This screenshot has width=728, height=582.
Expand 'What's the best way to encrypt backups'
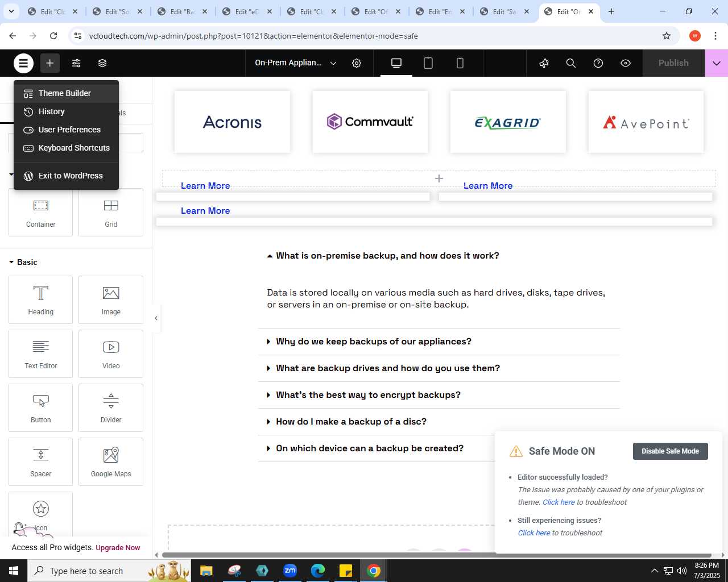pos(439,395)
